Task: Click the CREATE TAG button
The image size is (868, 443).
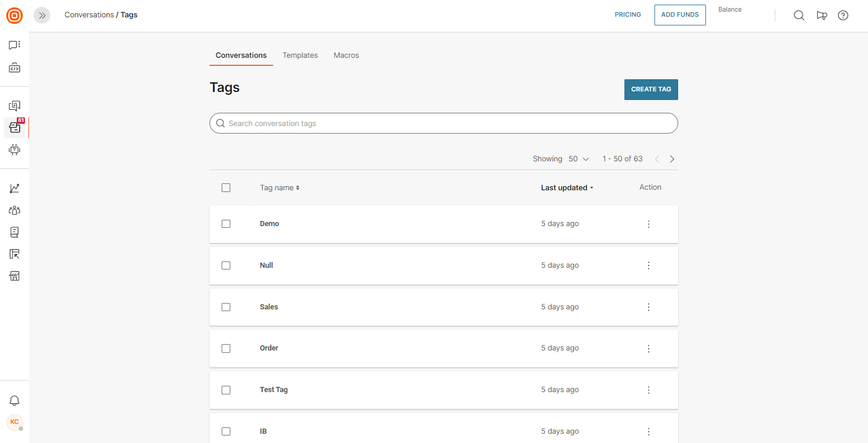Action: coord(651,90)
